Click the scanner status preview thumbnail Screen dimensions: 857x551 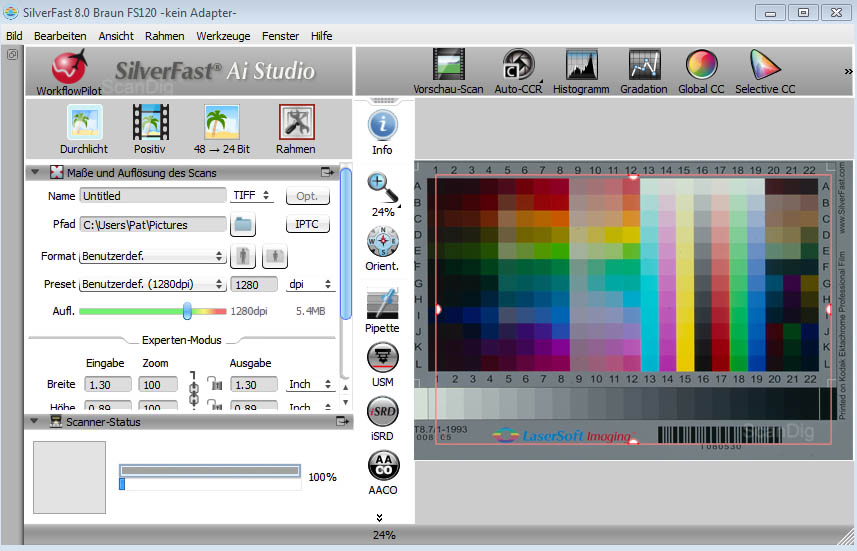(x=69, y=477)
